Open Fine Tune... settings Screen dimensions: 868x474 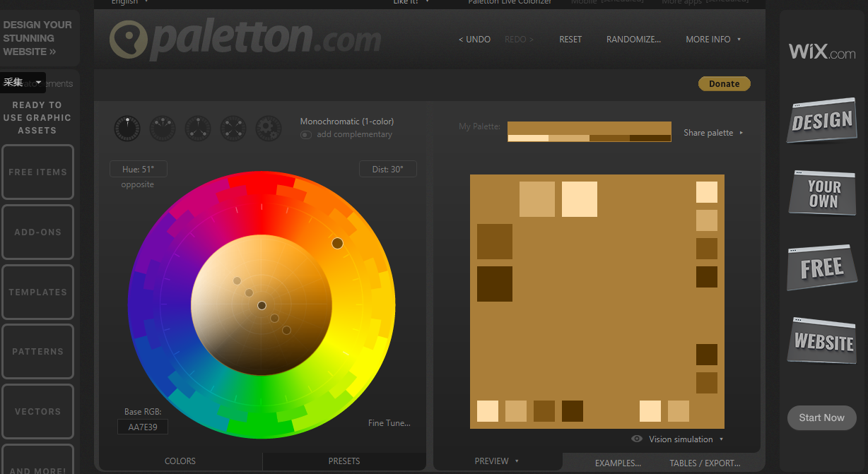389,423
